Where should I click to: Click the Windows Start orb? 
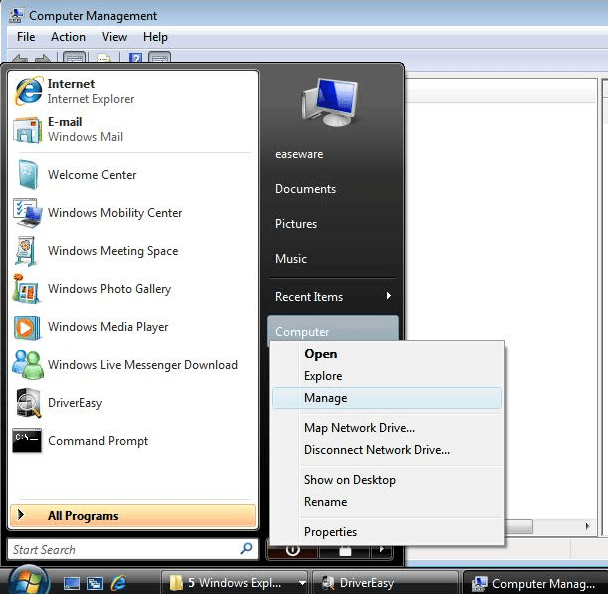point(29,582)
